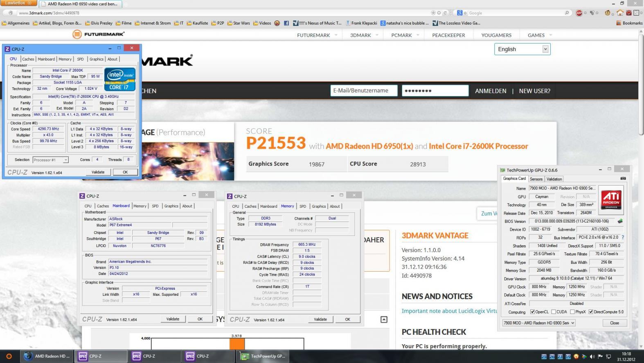The height and width of the screenshot is (363, 644).
Task: Toggle the OpenCL checkbox in GPU-Z
Action: click(x=532, y=312)
